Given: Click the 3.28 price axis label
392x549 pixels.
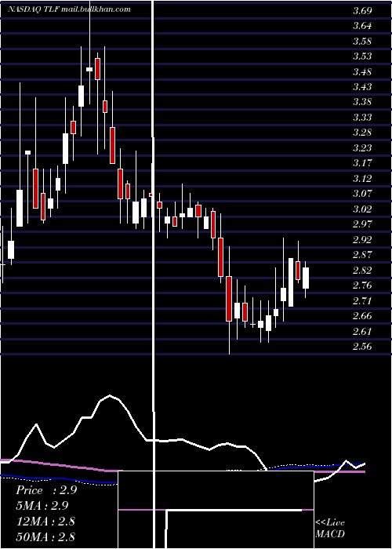Looking at the screenshot, I should [362, 133].
